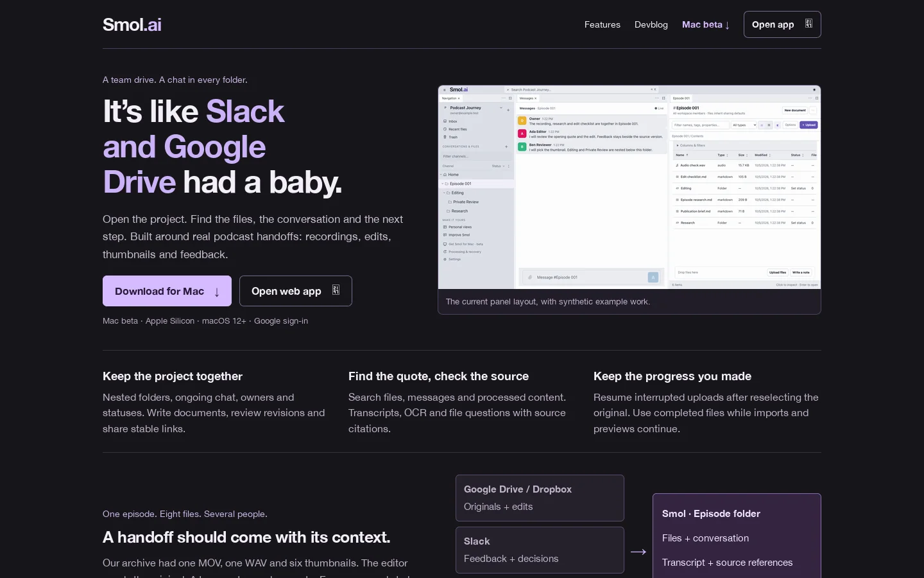Select the Mac beta nav link
924x578 pixels.
[x=706, y=24]
